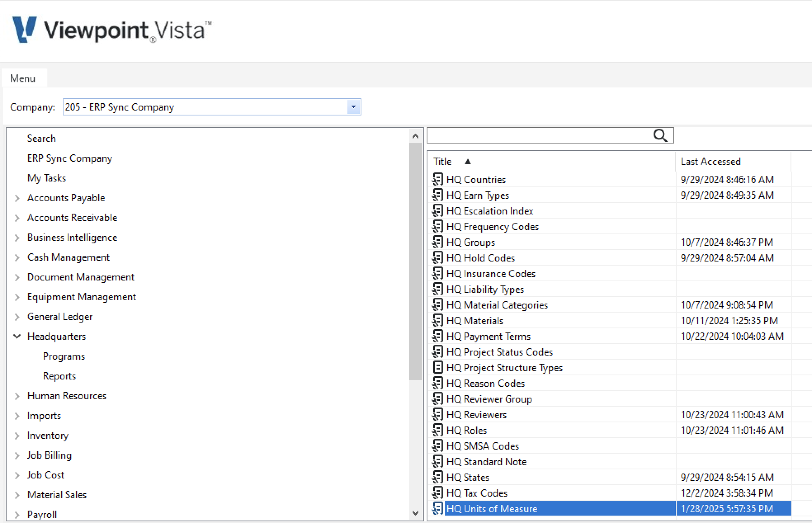Viewport: 812px width, 523px height.
Task: Click the Viewpoint Vista logo
Action: click(112, 30)
